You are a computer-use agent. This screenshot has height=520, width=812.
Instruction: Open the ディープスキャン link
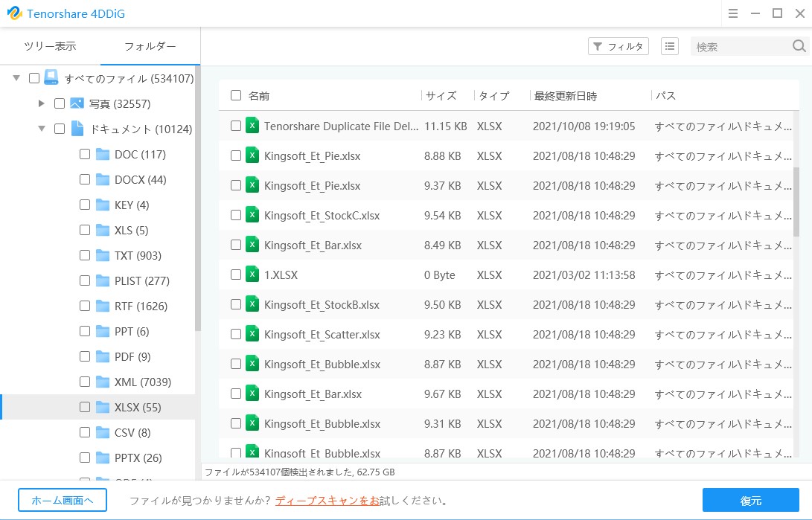click(x=327, y=501)
